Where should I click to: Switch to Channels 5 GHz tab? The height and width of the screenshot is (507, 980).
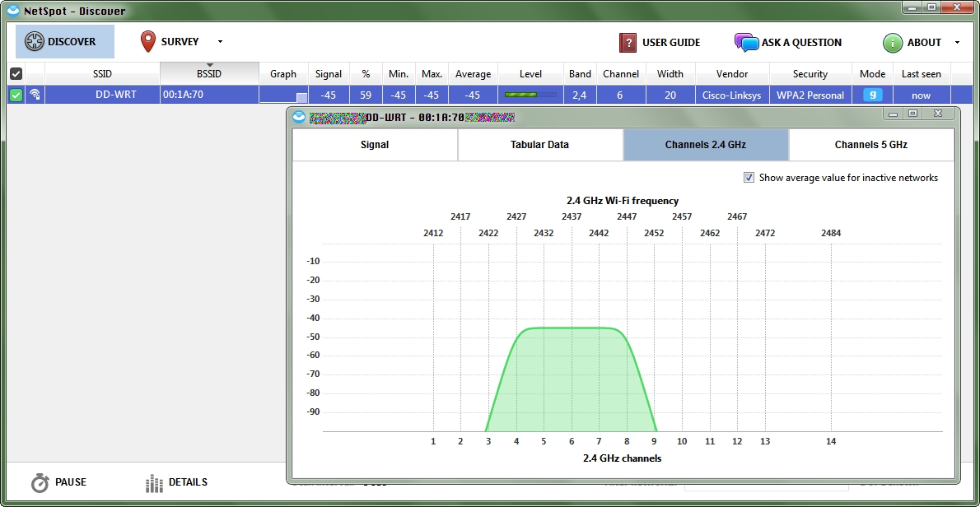(871, 145)
